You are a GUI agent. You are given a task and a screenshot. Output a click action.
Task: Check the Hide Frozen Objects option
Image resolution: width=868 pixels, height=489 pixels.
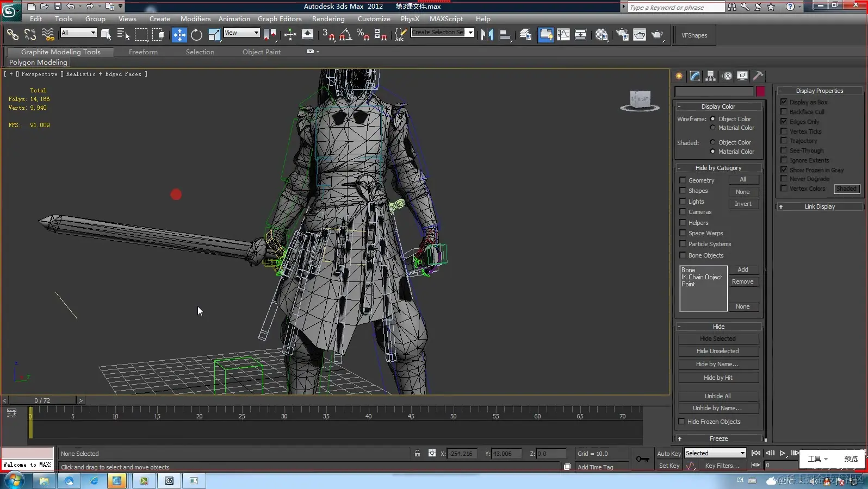(681, 422)
